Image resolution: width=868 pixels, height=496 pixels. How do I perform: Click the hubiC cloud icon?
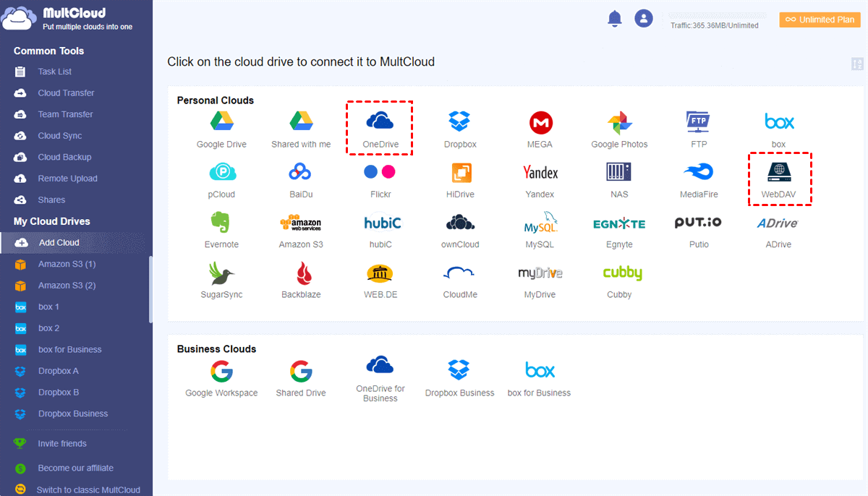pos(380,223)
